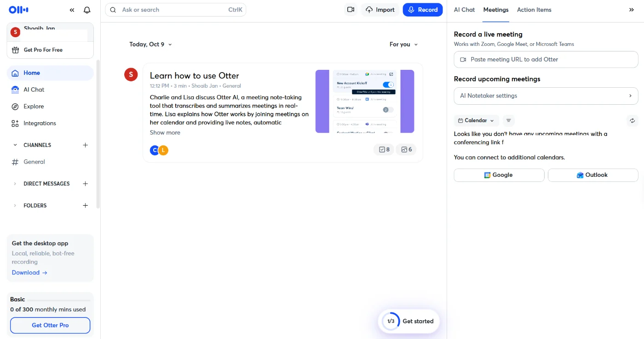Click the red S avatar beside meeting card

click(131, 74)
